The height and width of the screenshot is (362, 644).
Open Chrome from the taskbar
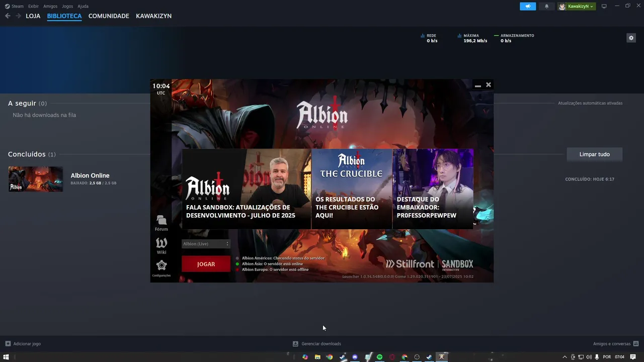pos(330,357)
